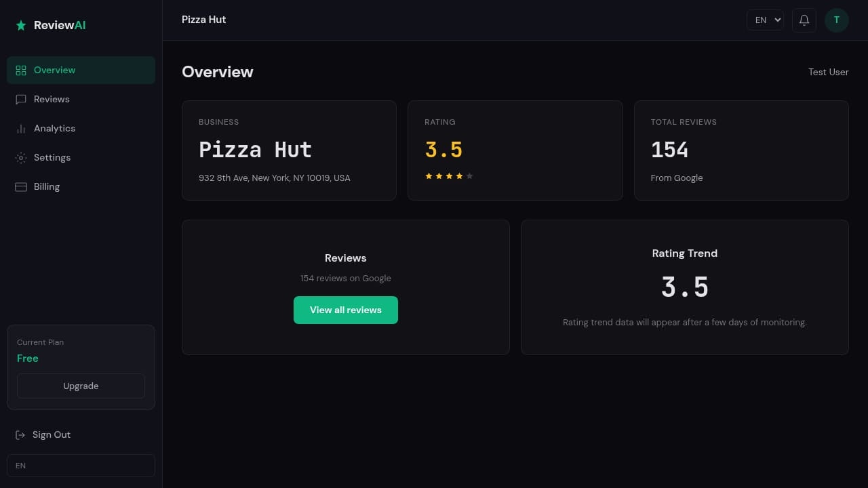Image resolution: width=868 pixels, height=488 pixels.
Task: Click the ReviewAI green star logo
Action: [x=21, y=25]
